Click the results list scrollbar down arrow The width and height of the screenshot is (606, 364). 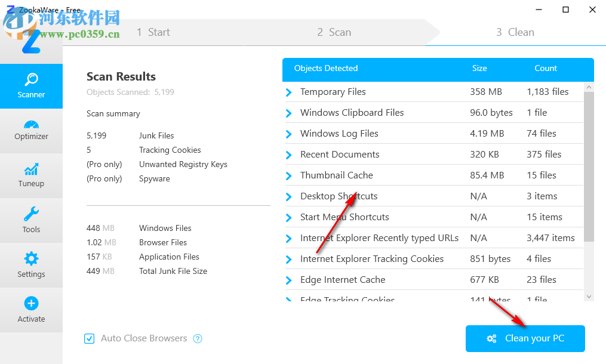coord(589,296)
